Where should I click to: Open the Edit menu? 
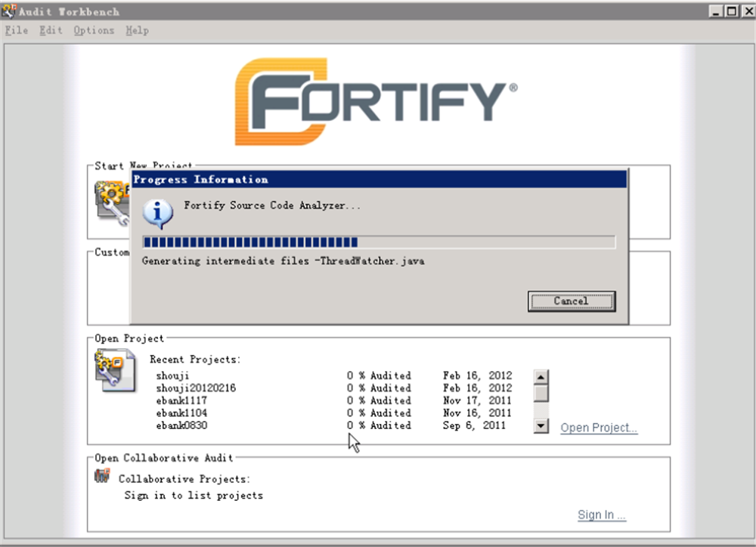tap(51, 30)
